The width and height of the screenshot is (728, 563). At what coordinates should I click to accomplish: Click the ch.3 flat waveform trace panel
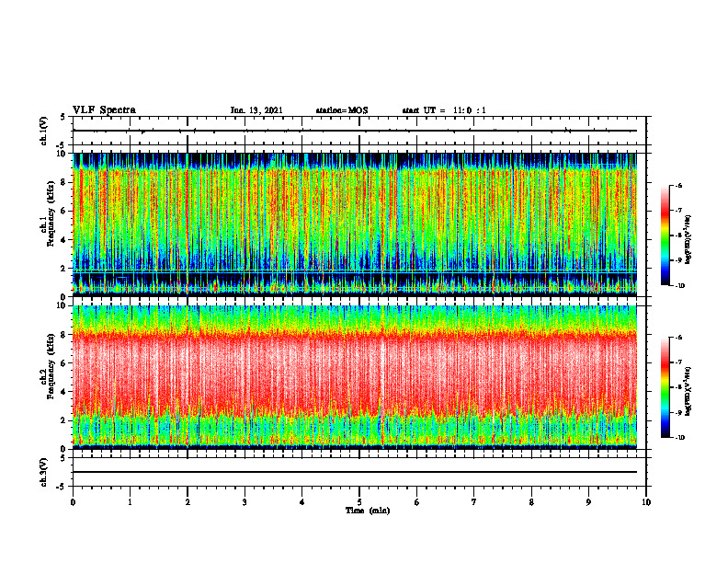pyautogui.click(x=359, y=472)
